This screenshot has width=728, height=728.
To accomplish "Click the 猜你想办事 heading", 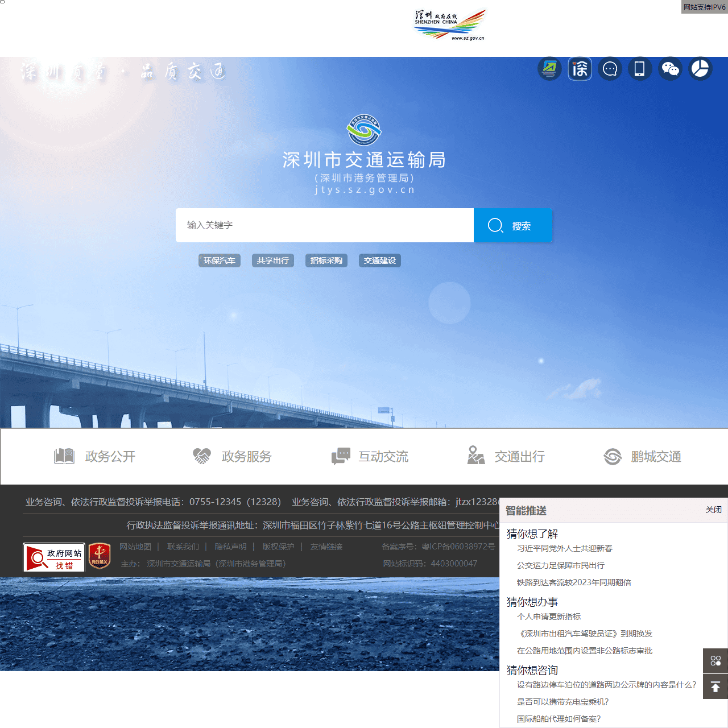I will (x=532, y=602).
